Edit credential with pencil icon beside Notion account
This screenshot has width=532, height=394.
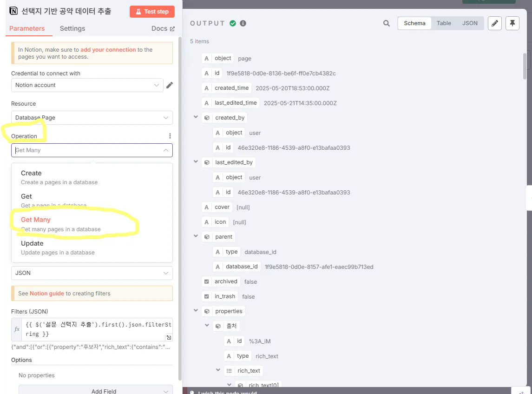tap(169, 85)
